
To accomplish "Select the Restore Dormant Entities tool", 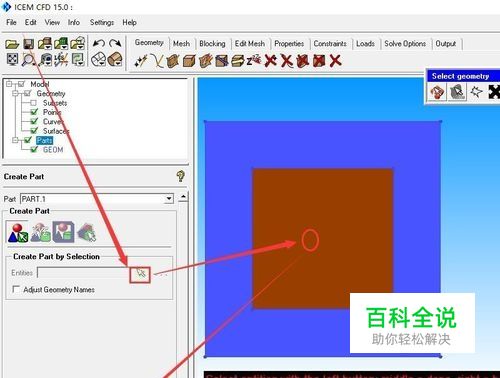I will tap(254, 61).
